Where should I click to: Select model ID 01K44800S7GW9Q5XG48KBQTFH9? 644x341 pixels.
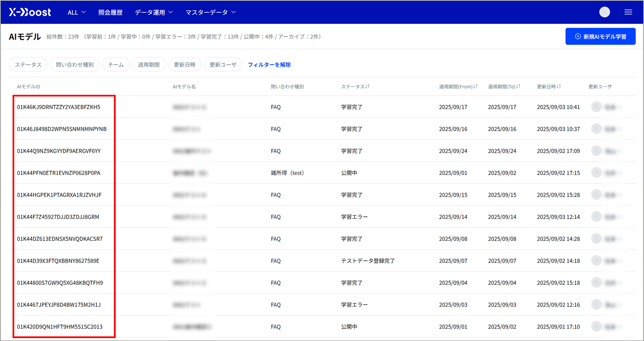tap(60, 283)
